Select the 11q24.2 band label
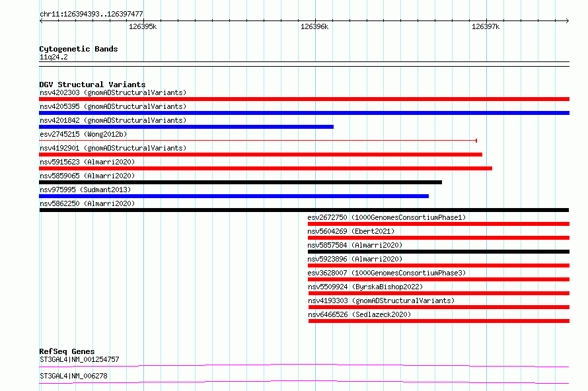The width and height of the screenshot is (588, 391). pyautogui.click(x=54, y=57)
